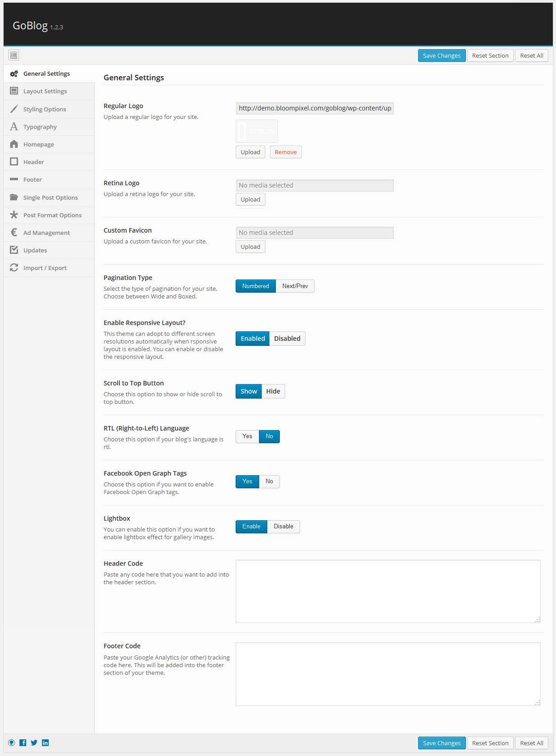The image size is (556, 756).
Task: Disable the responsive layout
Action: (x=287, y=339)
